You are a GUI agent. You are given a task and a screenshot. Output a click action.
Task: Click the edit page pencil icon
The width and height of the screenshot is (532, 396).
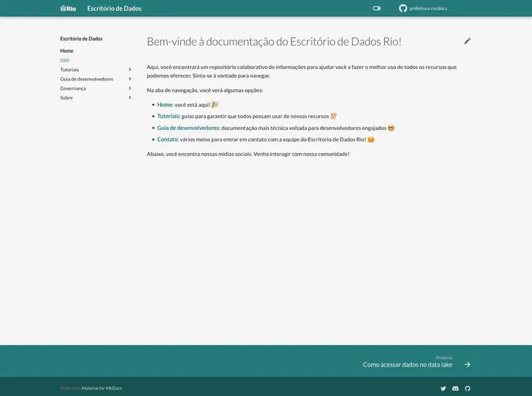pyautogui.click(x=467, y=41)
